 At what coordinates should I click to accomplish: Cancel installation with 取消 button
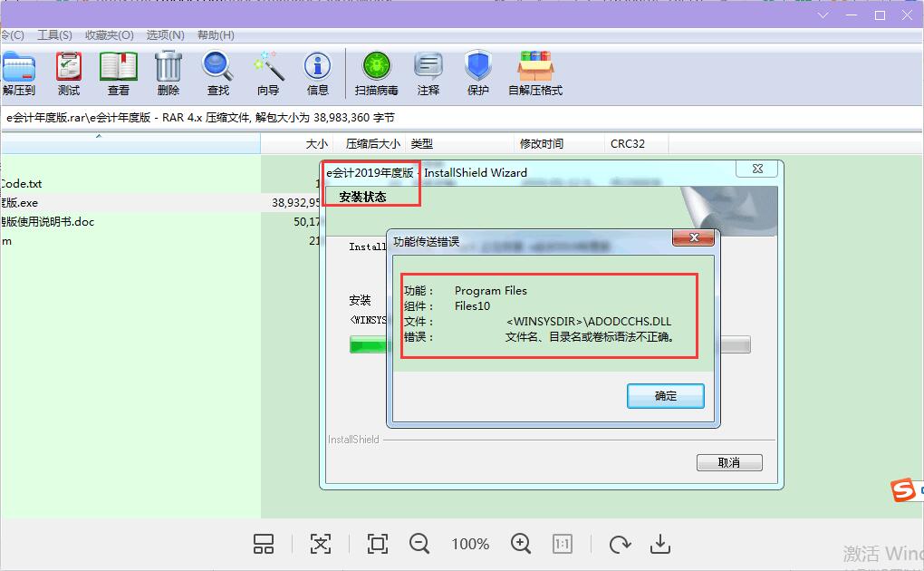tap(729, 462)
